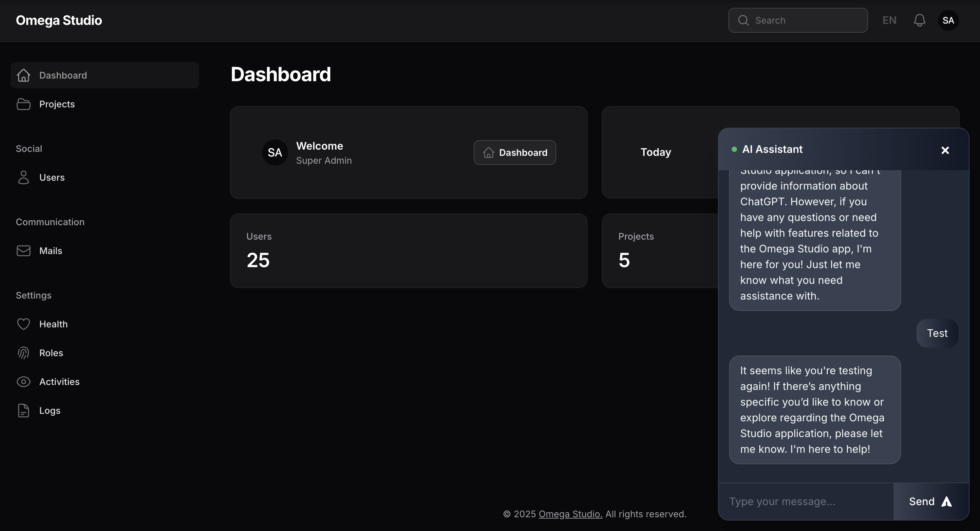
Task: Switch to the Dashboard section in sidebar
Action: (62, 75)
